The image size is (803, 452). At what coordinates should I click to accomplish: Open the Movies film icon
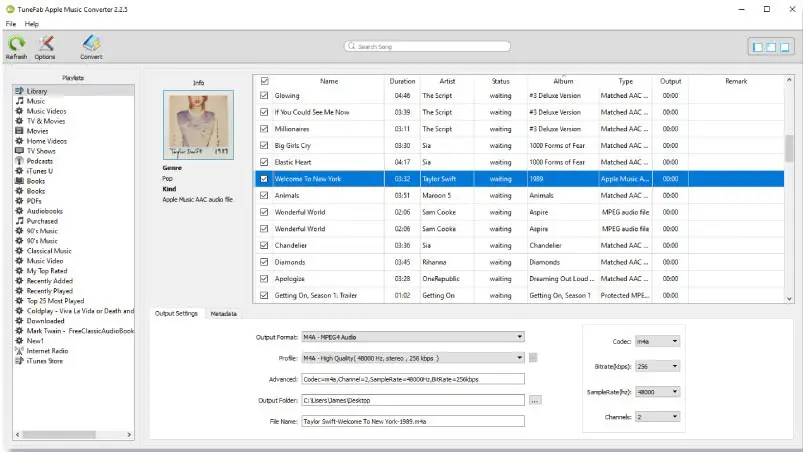point(19,131)
